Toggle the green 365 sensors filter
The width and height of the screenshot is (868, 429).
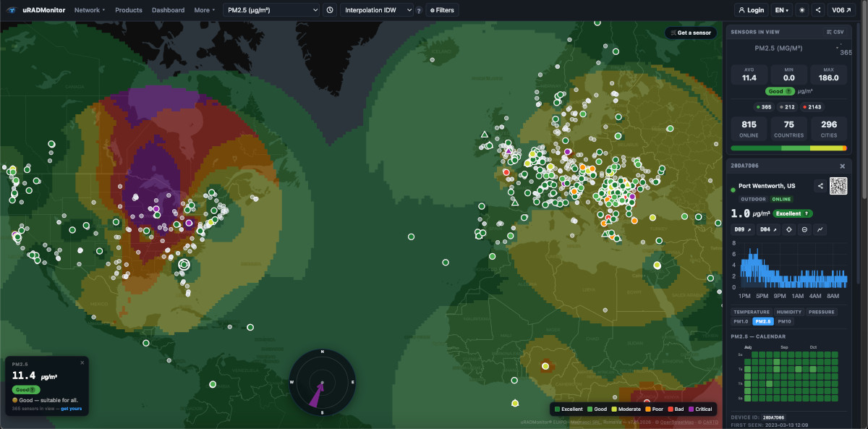pos(764,107)
